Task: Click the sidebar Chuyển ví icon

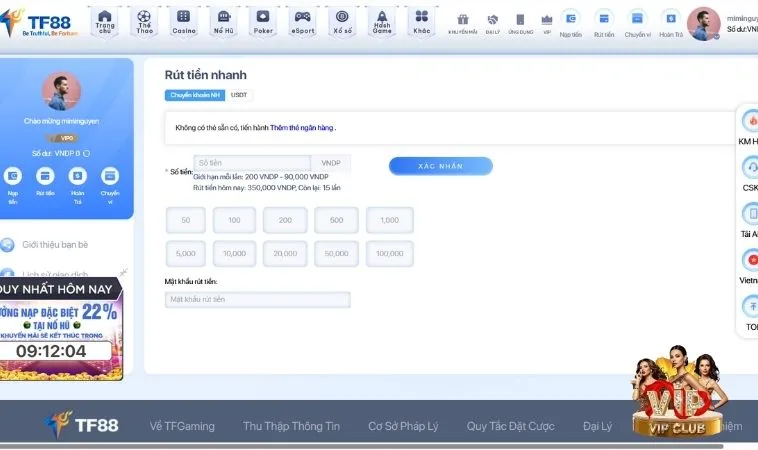Action: [110, 176]
